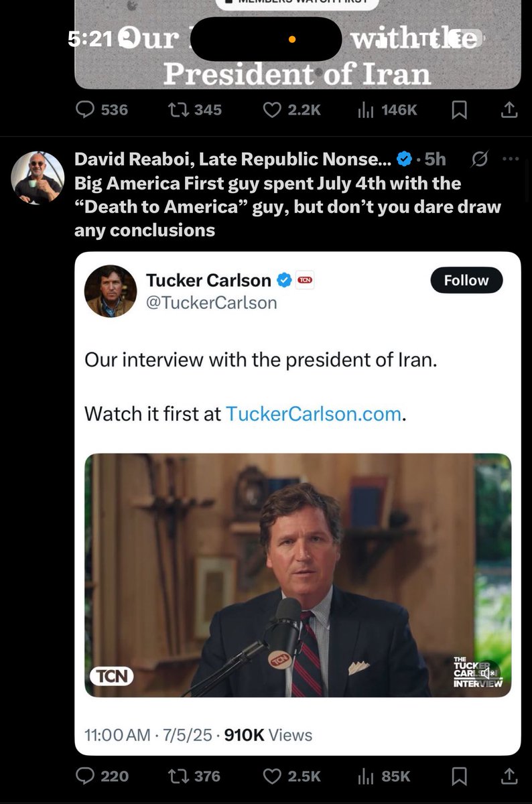Open the TuckerCarlson.com link

tap(314, 414)
